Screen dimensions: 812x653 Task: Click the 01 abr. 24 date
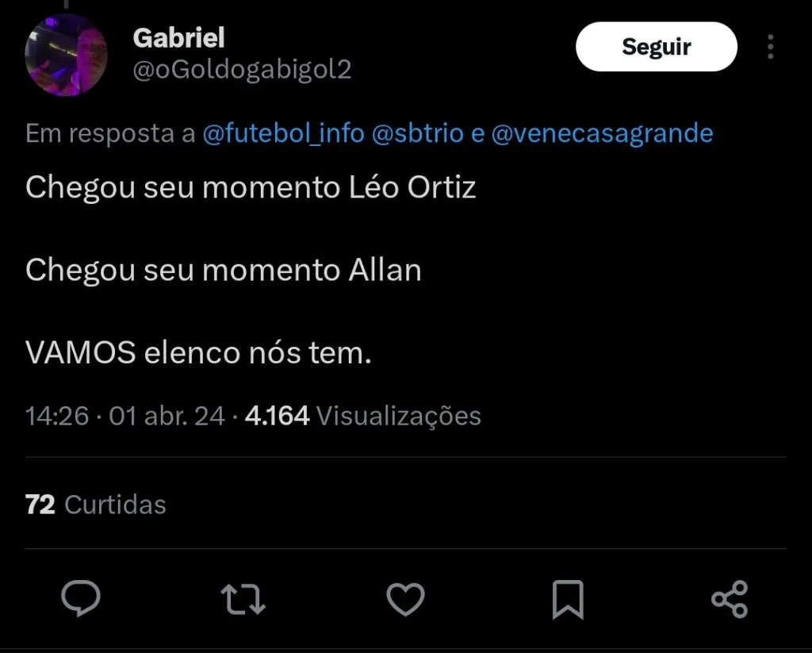(x=167, y=416)
